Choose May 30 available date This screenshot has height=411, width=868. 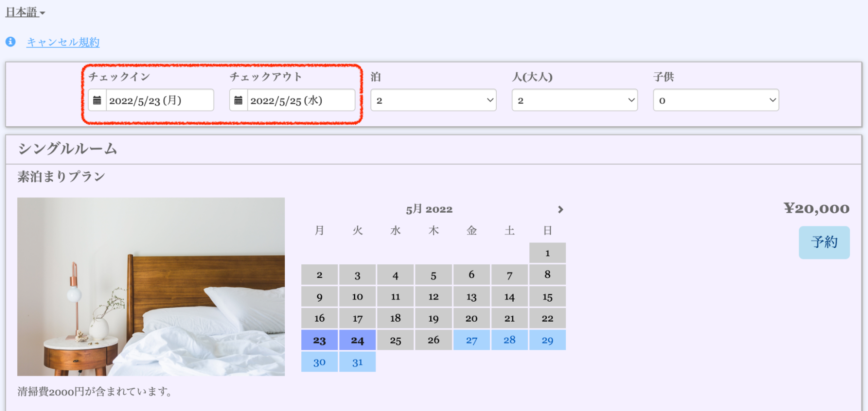point(319,362)
